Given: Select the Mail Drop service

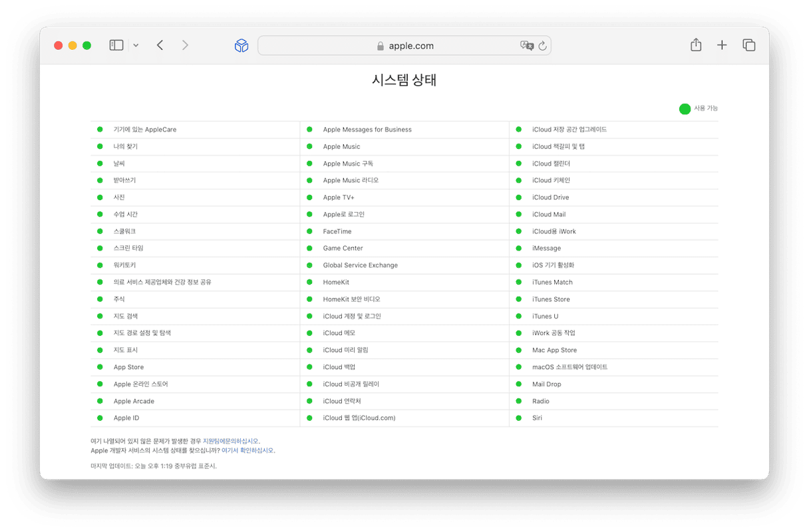Looking at the screenshot, I should click(x=614, y=384).
